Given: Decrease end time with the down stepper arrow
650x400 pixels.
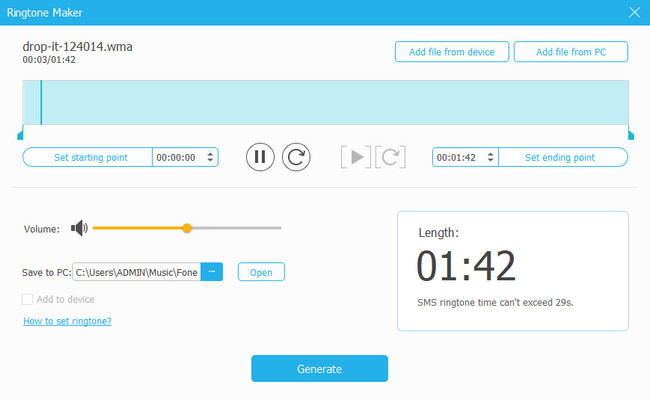Looking at the screenshot, I should (490, 160).
